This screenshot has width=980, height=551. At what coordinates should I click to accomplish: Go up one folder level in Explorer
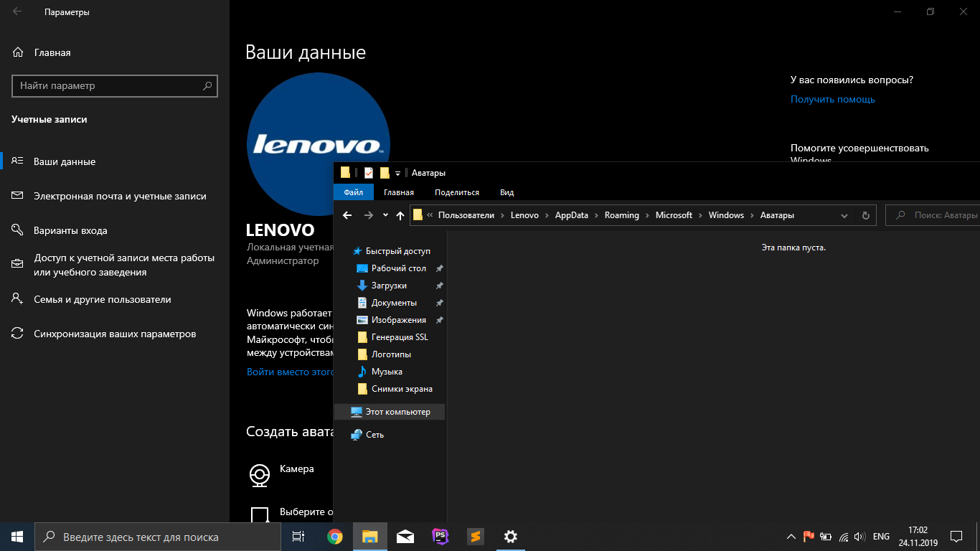400,215
